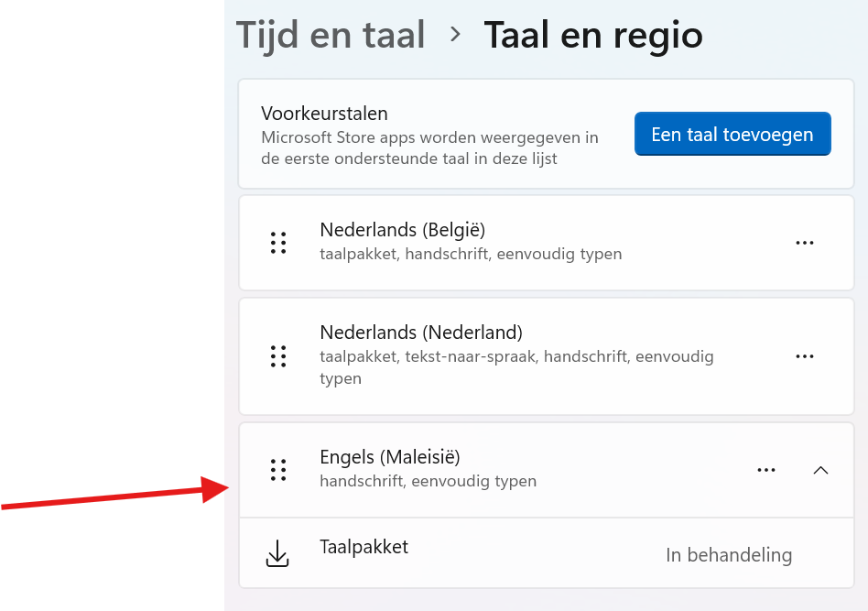Open more options for Nederlands (België)
The image size is (868, 611).
[x=804, y=243]
